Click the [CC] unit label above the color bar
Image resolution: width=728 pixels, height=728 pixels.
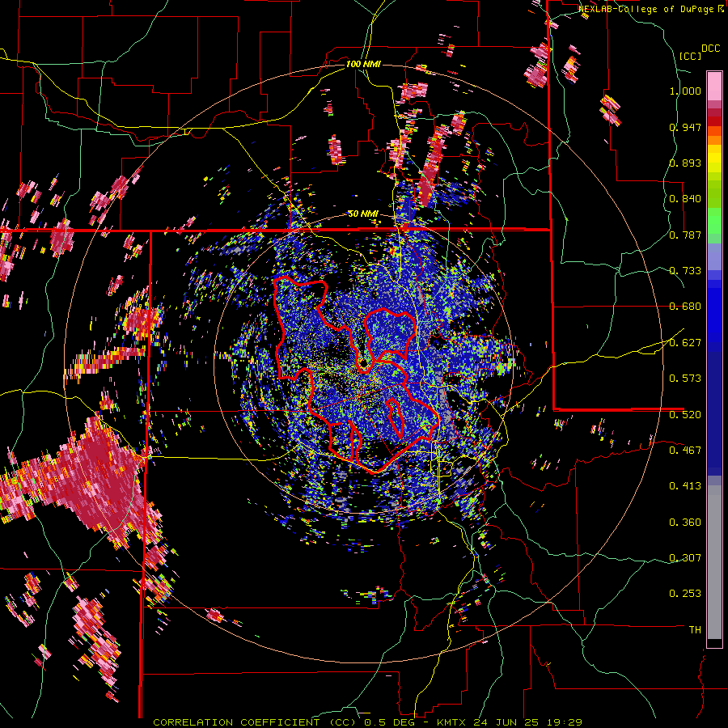[x=690, y=56]
